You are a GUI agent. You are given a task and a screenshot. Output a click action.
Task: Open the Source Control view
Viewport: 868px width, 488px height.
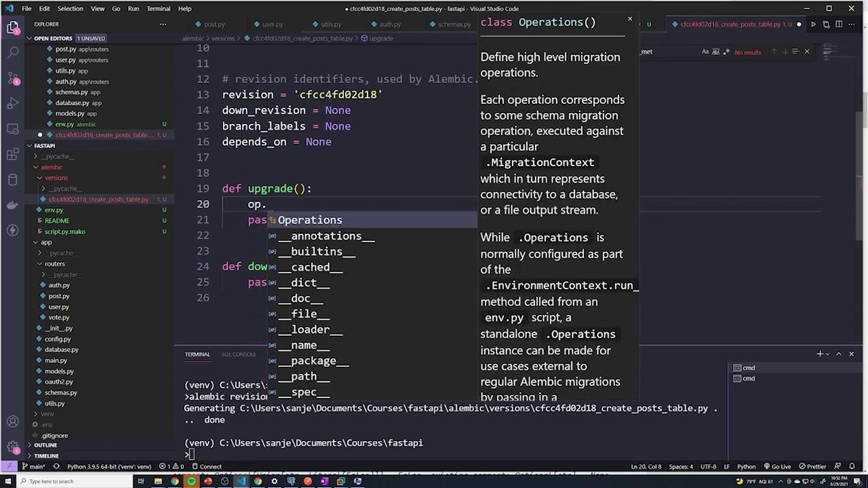point(13,77)
